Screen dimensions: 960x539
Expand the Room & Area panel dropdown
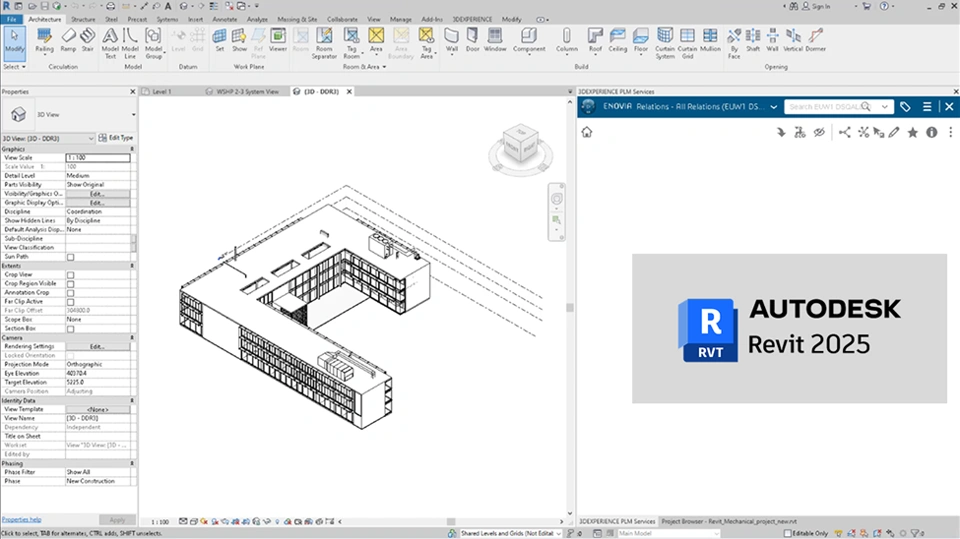point(364,67)
